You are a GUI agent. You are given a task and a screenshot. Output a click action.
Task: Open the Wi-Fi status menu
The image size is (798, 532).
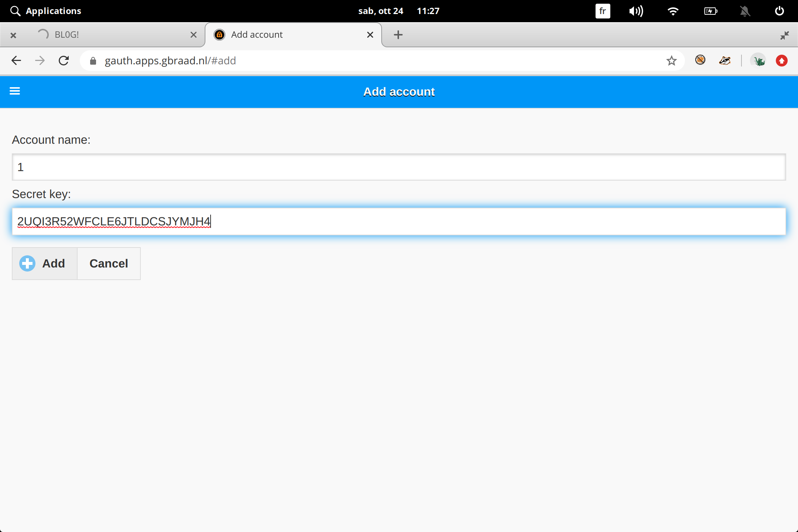coord(673,11)
